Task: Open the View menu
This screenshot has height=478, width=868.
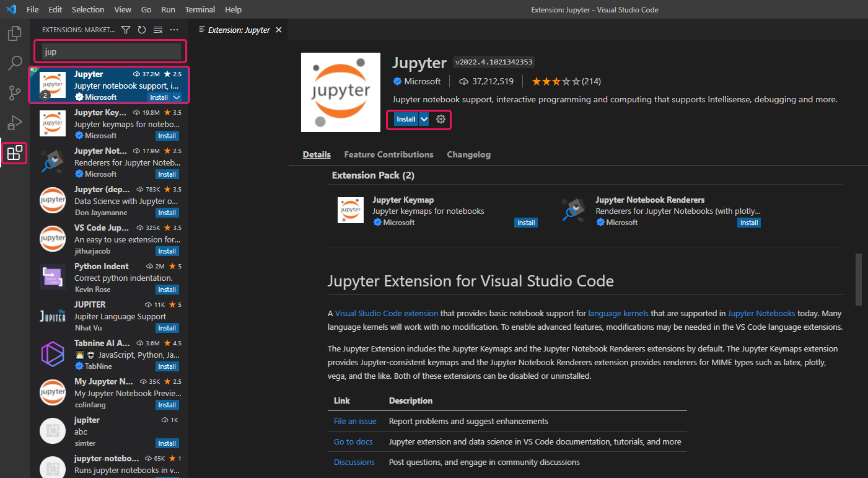Action: point(123,10)
